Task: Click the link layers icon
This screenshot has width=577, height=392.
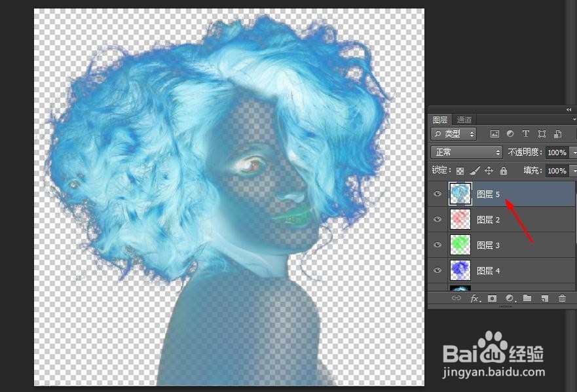Action: (456, 298)
